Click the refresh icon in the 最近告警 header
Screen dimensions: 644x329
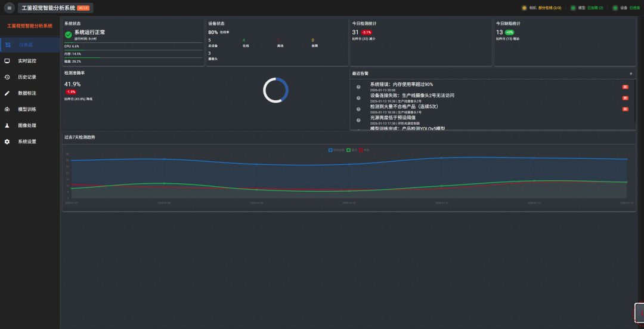[631, 73]
